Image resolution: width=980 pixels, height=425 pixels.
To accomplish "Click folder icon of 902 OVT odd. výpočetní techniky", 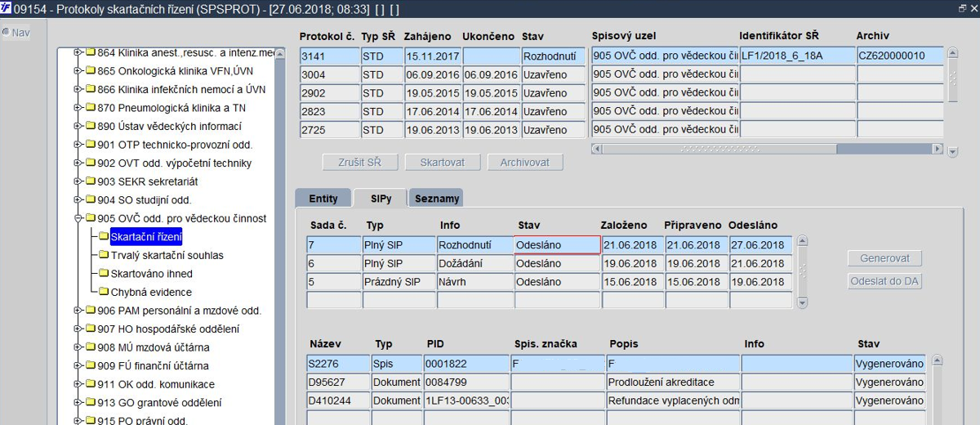I will [90, 163].
